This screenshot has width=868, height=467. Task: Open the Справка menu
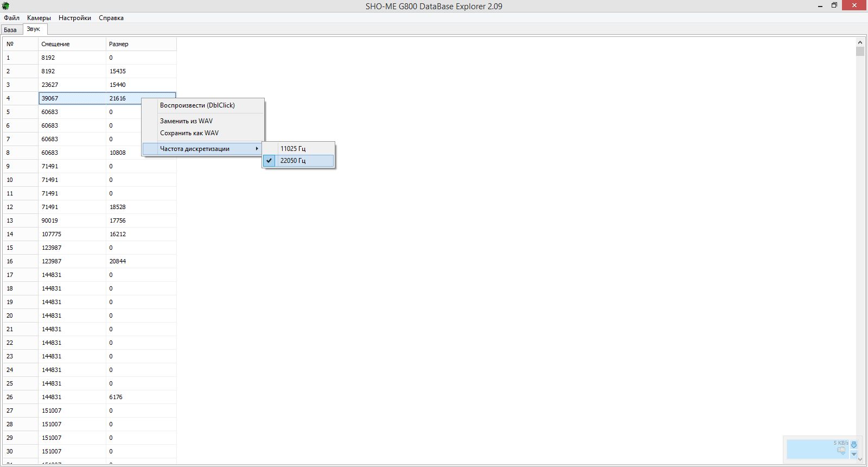pos(111,18)
